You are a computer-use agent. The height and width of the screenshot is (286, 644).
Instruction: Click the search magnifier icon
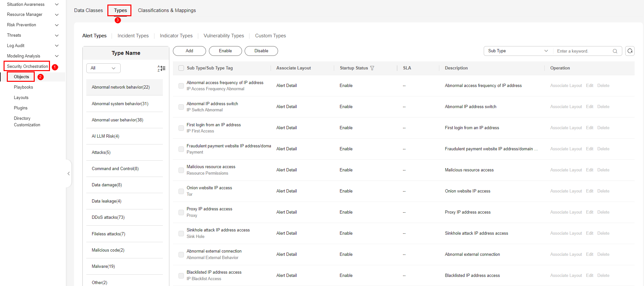point(615,51)
